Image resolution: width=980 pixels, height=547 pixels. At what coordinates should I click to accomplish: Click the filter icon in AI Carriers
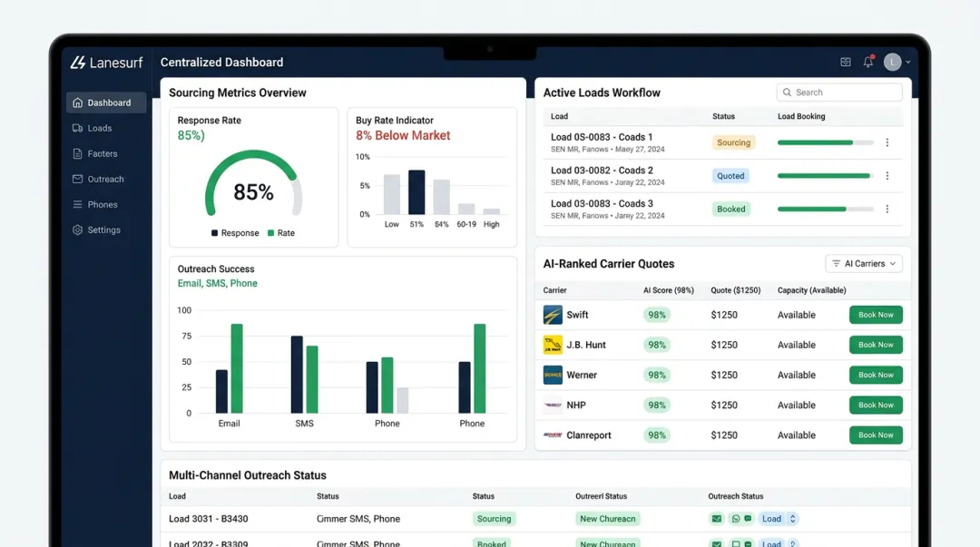[x=837, y=264]
